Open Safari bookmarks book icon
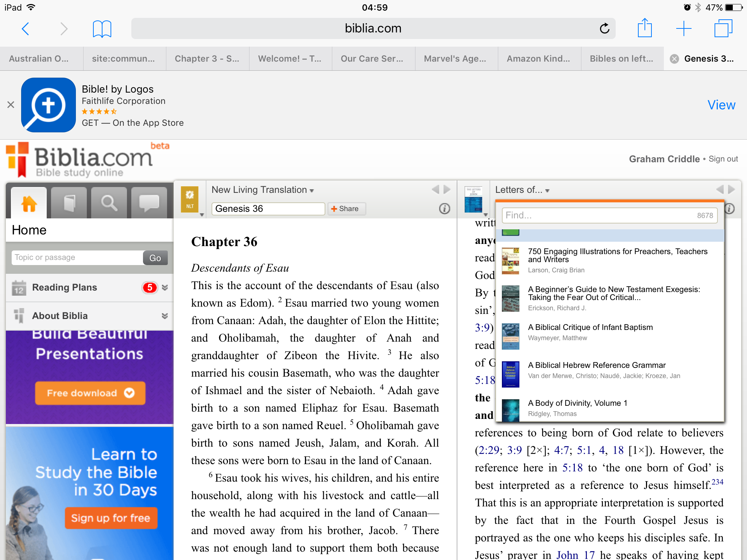Image resolution: width=747 pixels, height=560 pixels. (102, 28)
